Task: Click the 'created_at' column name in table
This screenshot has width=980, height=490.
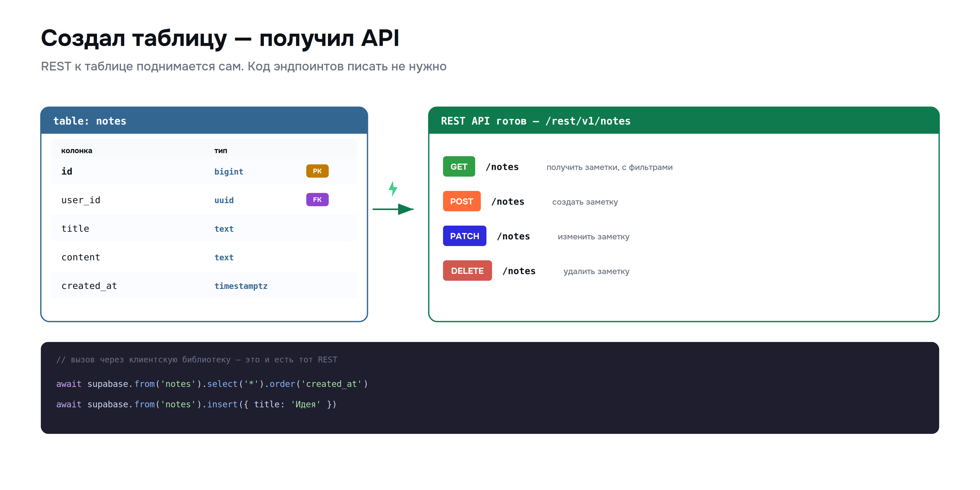Action: [x=89, y=286]
